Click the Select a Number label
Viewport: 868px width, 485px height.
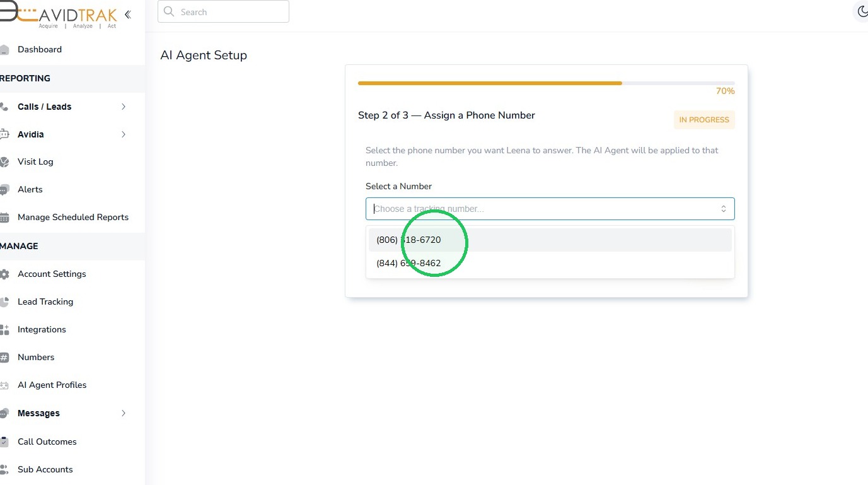coord(398,186)
